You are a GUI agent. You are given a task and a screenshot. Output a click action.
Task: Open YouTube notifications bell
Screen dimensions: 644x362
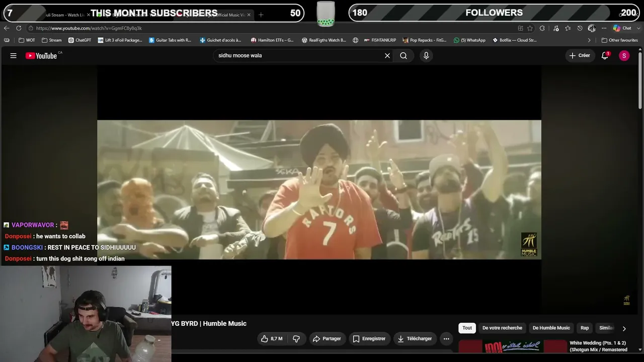click(x=605, y=56)
